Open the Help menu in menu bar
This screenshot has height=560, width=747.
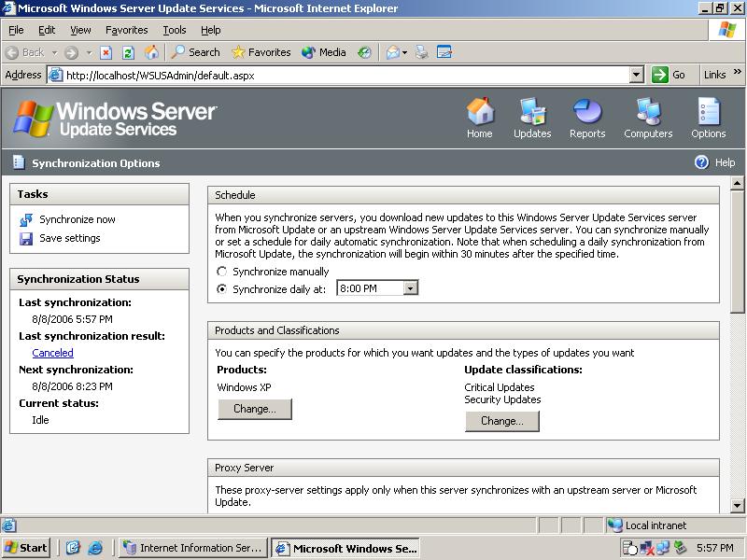click(211, 30)
